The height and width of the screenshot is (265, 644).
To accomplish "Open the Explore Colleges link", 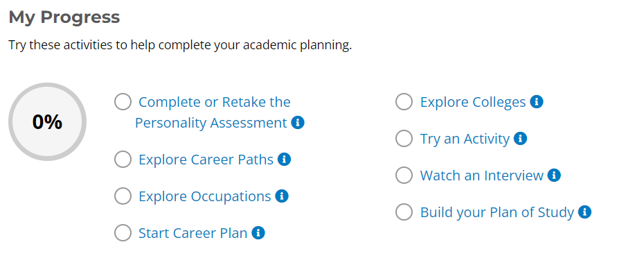I will [x=473, y=102].
